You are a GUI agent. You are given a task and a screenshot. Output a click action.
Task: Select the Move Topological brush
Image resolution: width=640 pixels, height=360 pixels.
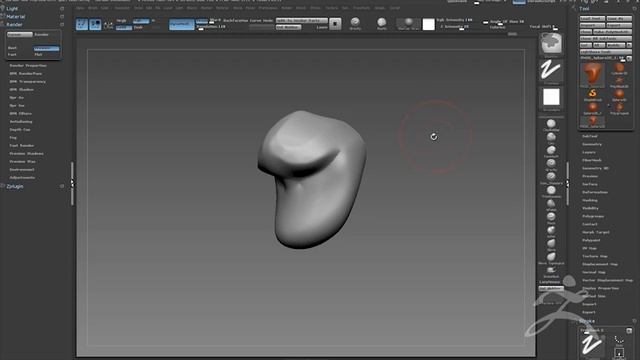(551, 258)
